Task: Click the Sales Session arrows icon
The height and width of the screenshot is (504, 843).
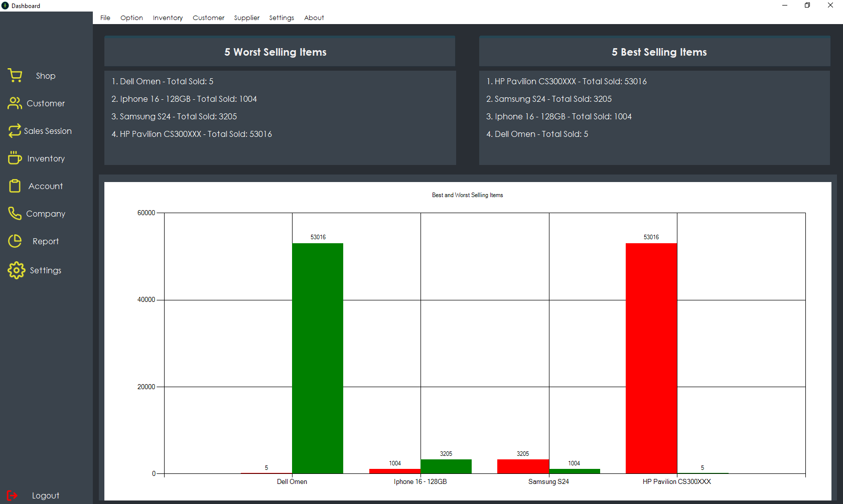Action: (15, 131)
